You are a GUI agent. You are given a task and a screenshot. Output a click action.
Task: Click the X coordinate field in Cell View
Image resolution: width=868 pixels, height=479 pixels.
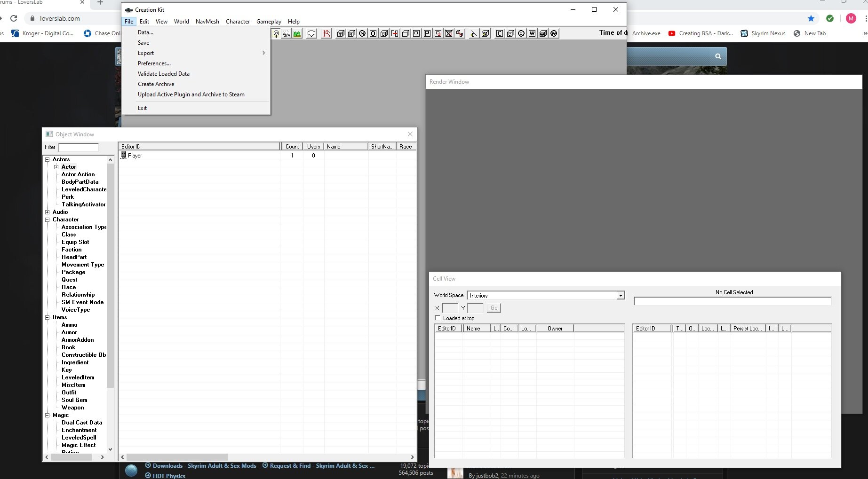click(x=450, y=308)
